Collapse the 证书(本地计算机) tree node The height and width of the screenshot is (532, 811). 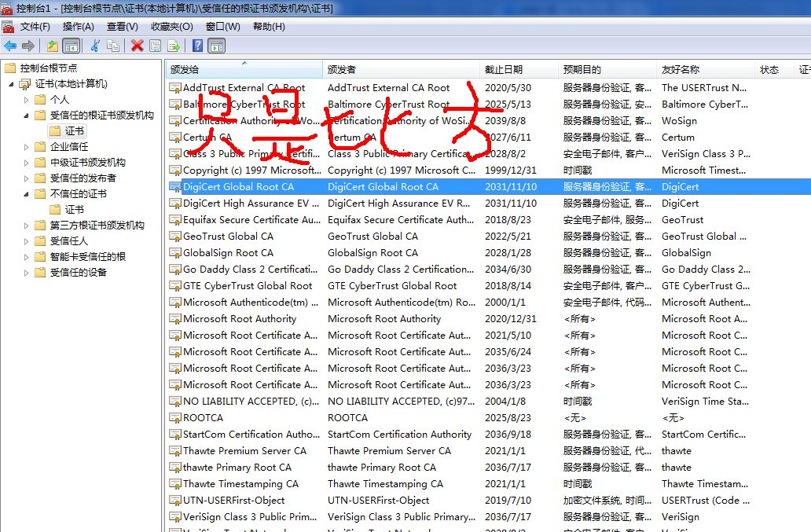click(x=11, y=84)
